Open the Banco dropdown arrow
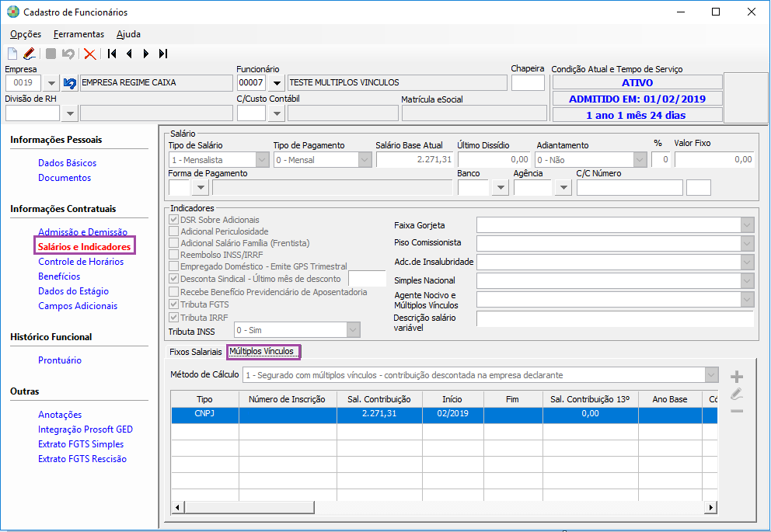 click(501, 188)
